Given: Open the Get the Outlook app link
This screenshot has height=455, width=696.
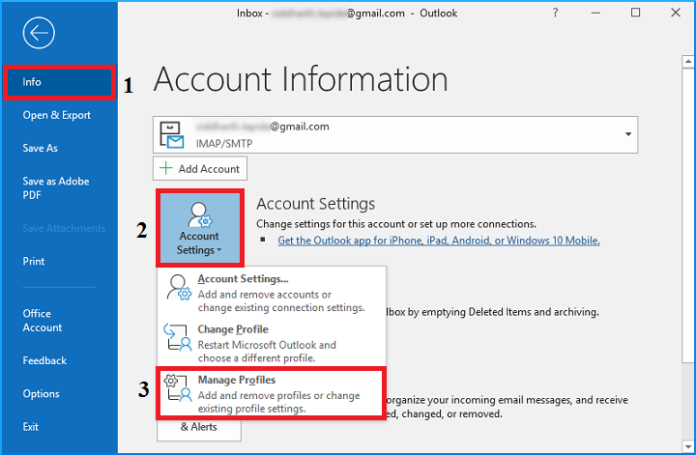Looking at the screenshot, I should [440, 241].
